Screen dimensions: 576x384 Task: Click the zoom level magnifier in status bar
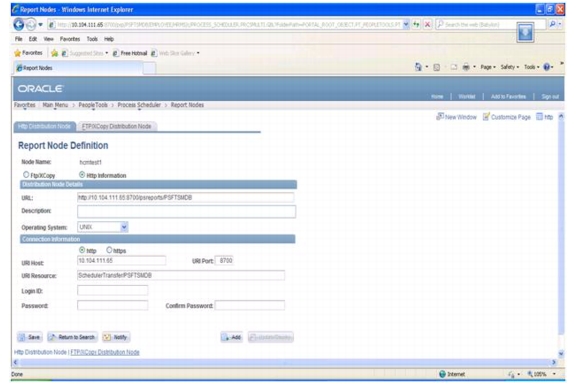tap(530, 374)
